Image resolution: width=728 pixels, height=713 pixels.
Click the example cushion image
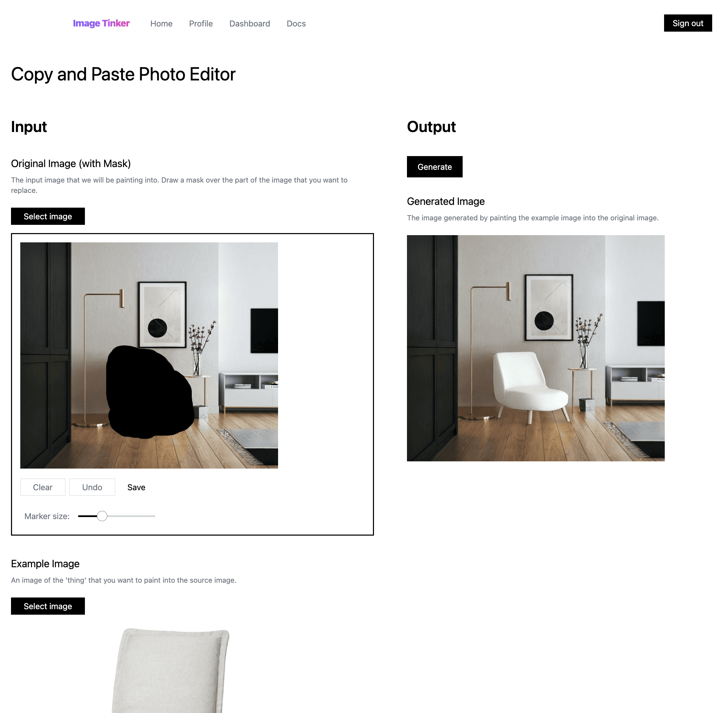click(171, 670)
